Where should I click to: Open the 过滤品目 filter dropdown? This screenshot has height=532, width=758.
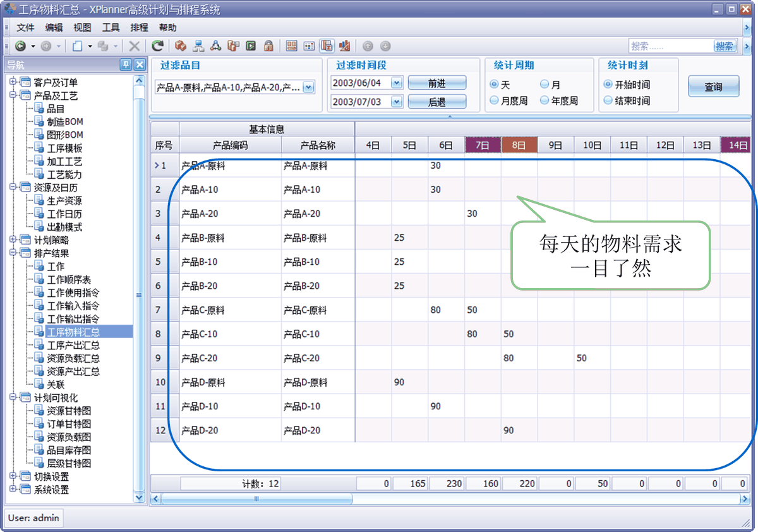pos(308,87)
